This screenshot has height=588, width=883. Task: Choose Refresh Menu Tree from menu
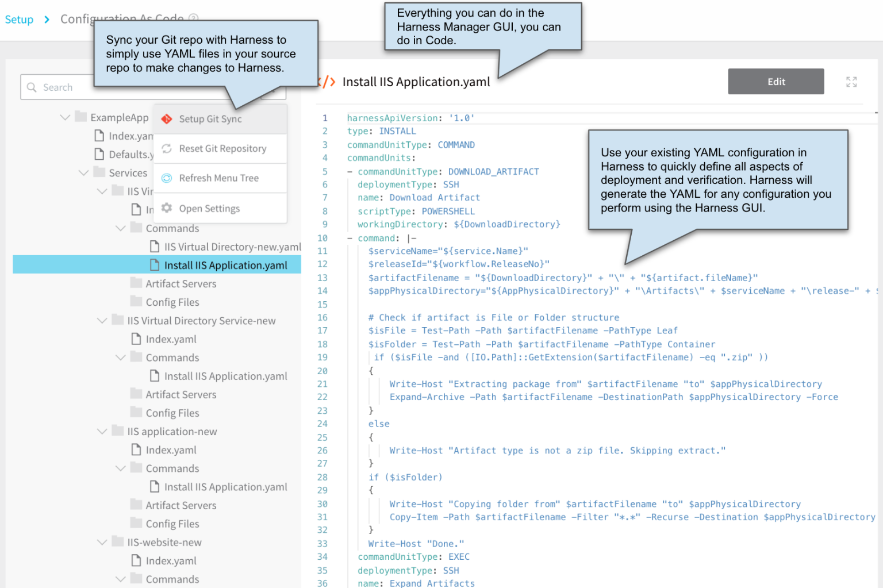click(220, 178)
